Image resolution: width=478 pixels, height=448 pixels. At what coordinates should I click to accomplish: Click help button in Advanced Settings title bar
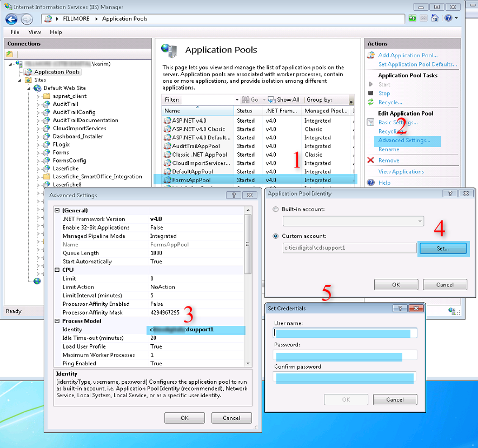click(x=234, y=195)
